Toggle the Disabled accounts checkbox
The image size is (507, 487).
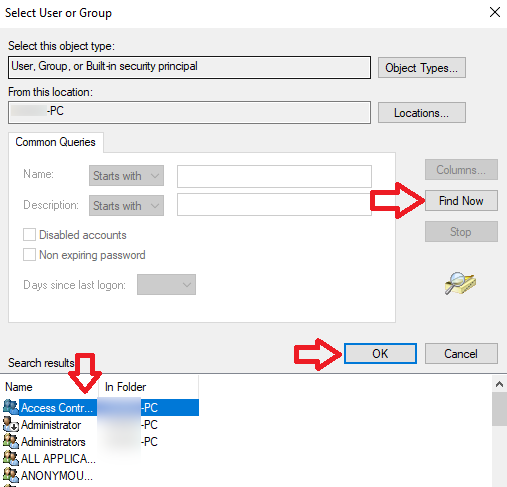pyautogui.click(x=29, y=235)
